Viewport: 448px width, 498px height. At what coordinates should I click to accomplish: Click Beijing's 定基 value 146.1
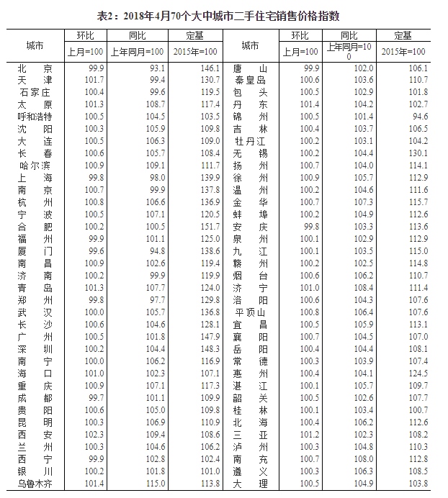(210, 68)
